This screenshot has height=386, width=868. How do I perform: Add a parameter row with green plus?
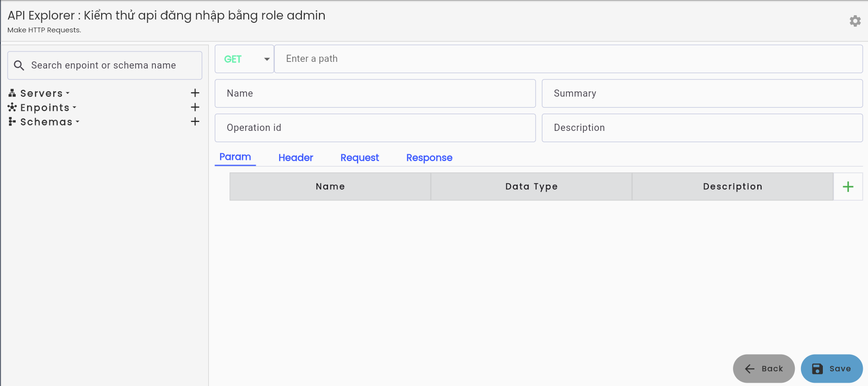pos(848,187)
